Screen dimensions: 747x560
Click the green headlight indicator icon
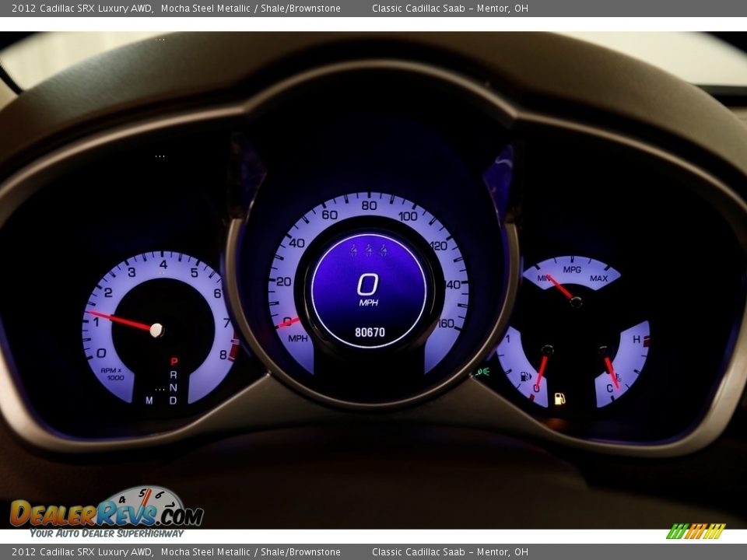pyautogui.click(x=482, y=372)
